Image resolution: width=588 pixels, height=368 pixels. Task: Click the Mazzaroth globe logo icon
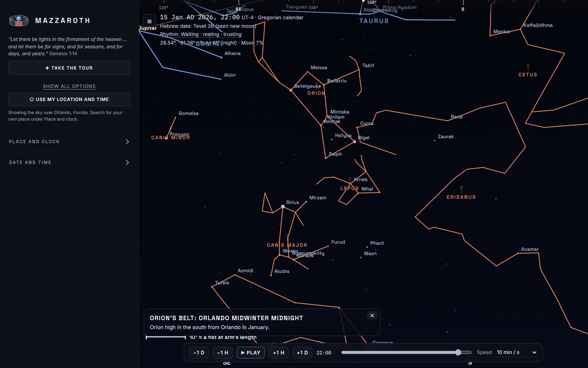click(19, 21)
